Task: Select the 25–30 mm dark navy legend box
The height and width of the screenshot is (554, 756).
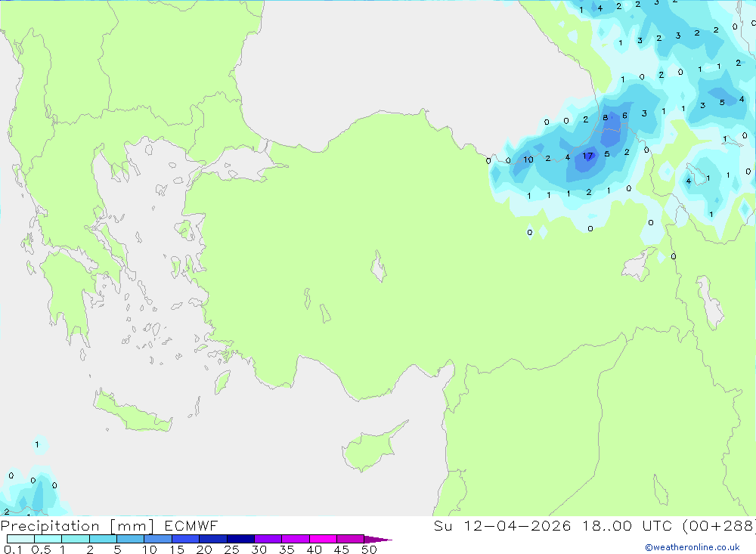Action: coord(240,539)
